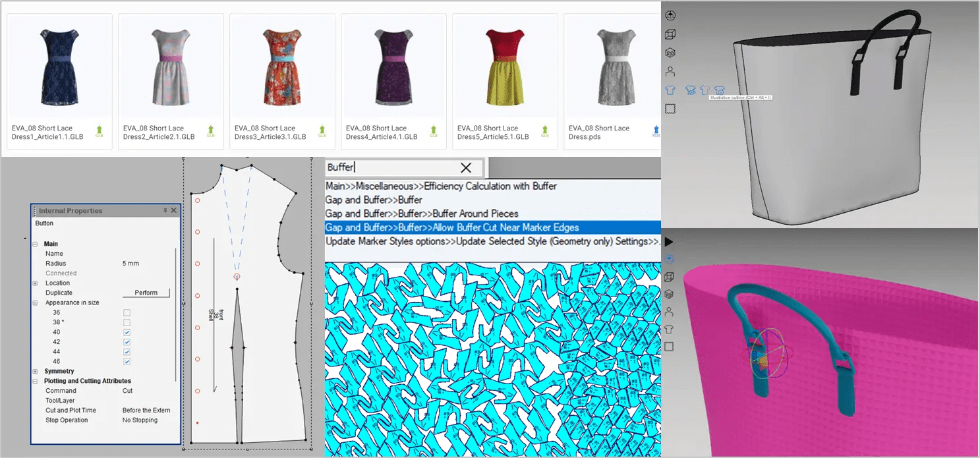Toggle avatar icon in pink tote viewport

[x=670, y=311]
